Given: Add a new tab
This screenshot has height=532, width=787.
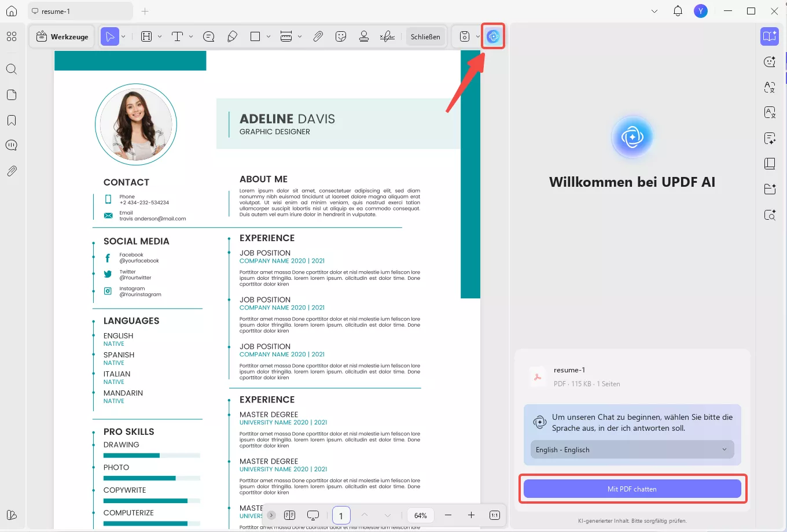Looking at the screenshot, I should click(145, 11).
